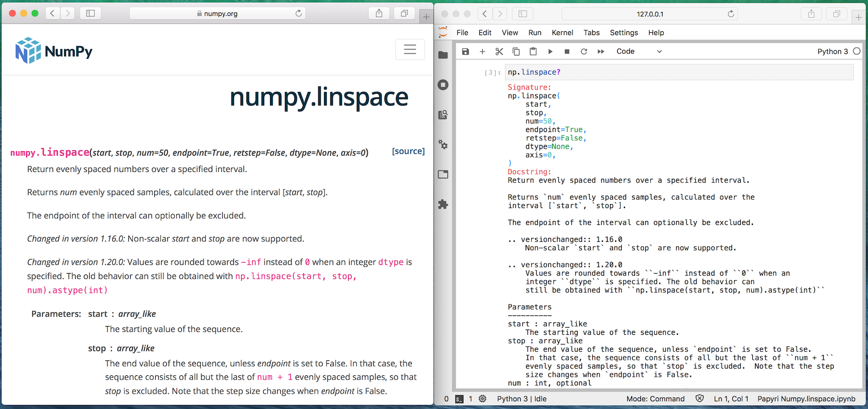Open the File Browser sidebar panel
The height and width of the screenshot is (409, 868).
(x=443, y=55)
